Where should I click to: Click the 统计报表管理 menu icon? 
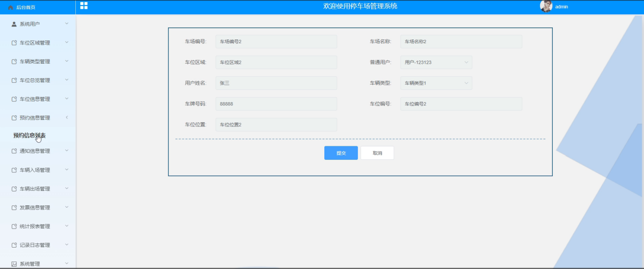tap(14, 226)
